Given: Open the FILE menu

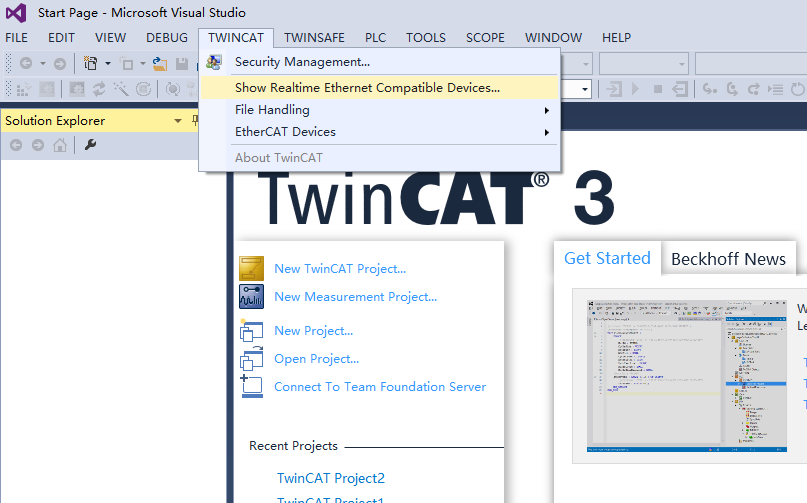Looking at the screenshot, I should point(16,38).
